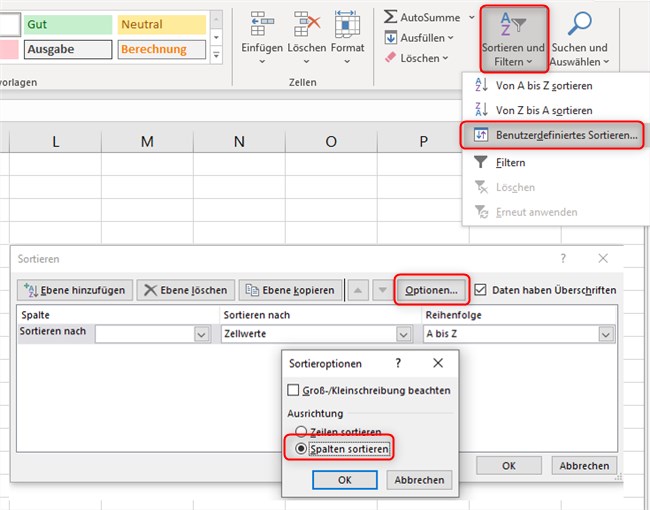Screen dimensions: 650x510
Task: Open the Zellwerte dropdown
Action: point(403,334)
